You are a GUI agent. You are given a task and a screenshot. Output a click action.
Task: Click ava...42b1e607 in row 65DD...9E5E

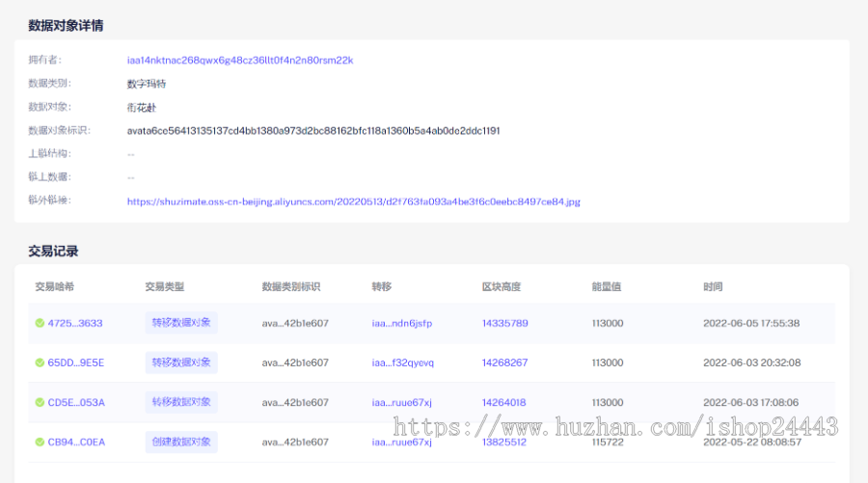tap(295, 362)
